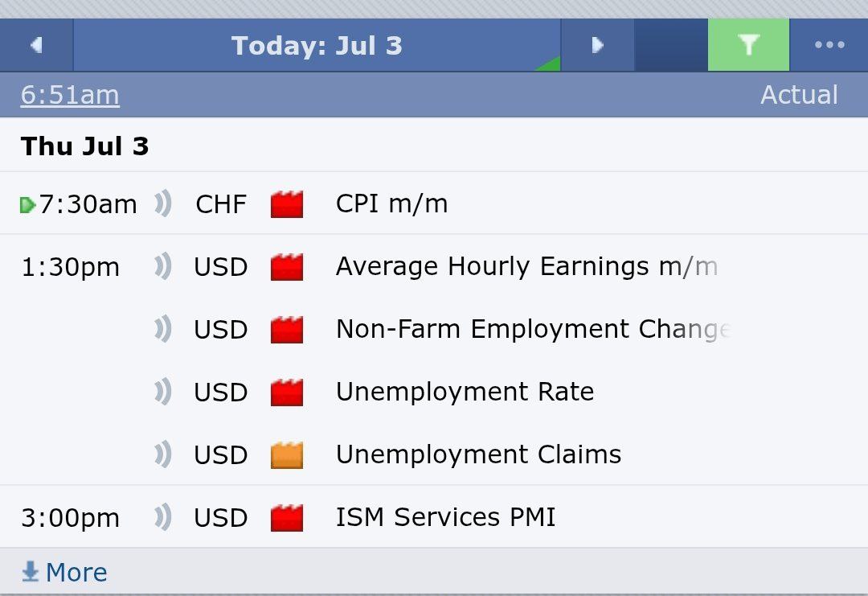Toggle alert sound icon for Unemployment Rate
Image resolution: width=868 pixels, height=596 pixels.
tap(163, 392)
